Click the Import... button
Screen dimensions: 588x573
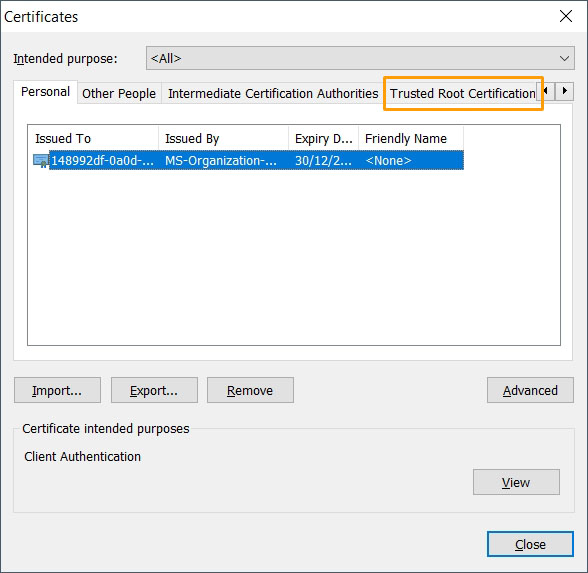coord(57,390)
